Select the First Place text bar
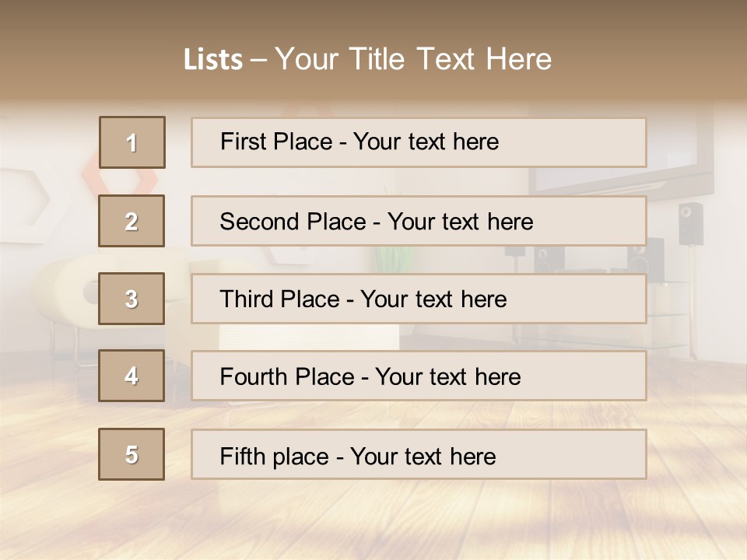This screenshot has width=747, height=560. 419,142
